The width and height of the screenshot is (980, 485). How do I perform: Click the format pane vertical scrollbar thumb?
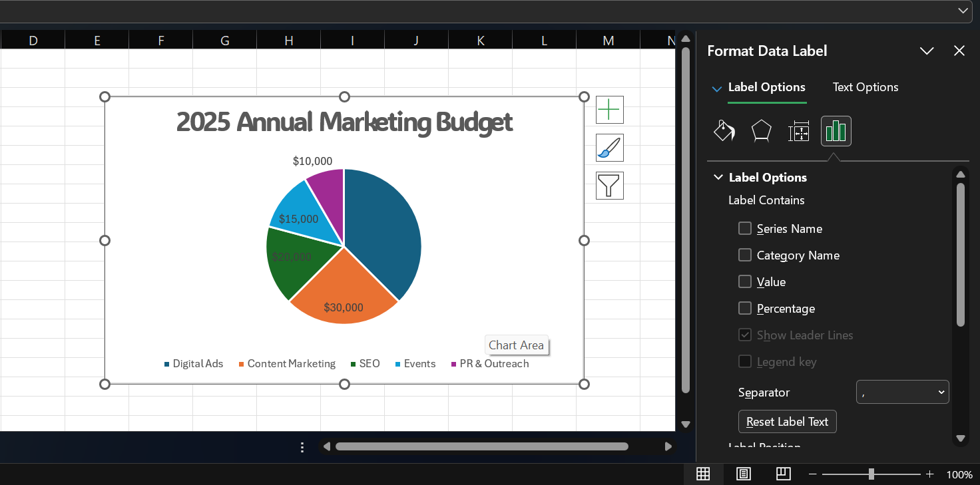[x=960, y=255]
